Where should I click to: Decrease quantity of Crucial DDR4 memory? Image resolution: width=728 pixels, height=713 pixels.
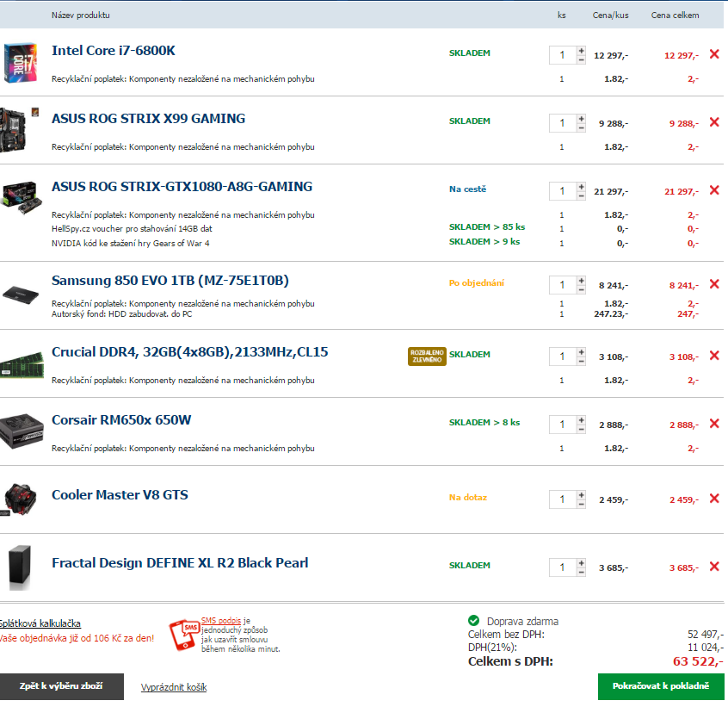tap(582, 361)
